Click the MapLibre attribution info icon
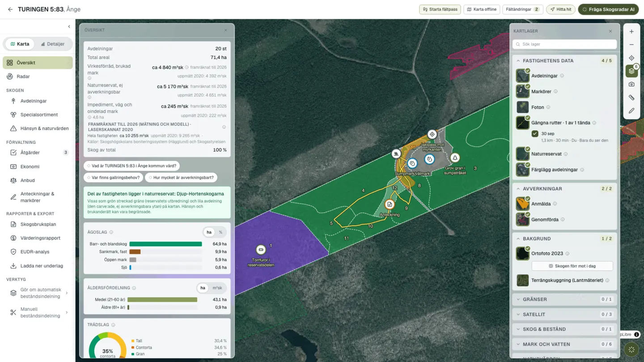 coord(636,334)
